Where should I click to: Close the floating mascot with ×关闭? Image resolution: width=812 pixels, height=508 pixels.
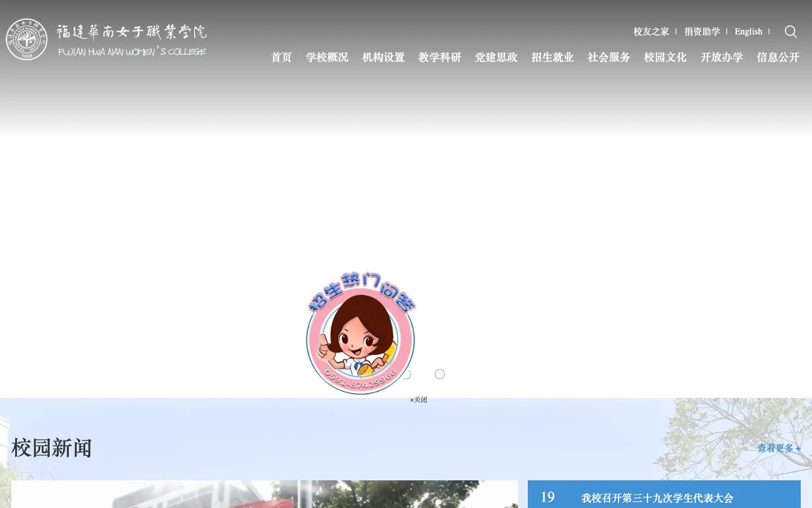418,400
